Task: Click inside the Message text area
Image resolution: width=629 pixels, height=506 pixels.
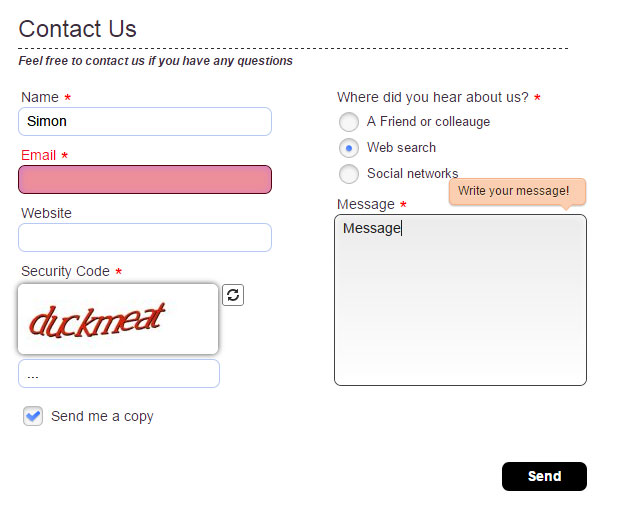Action: (x=460, y=300)
